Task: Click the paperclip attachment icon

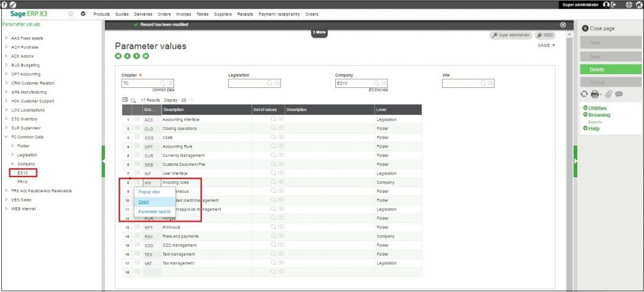Action: pos(609,94)
